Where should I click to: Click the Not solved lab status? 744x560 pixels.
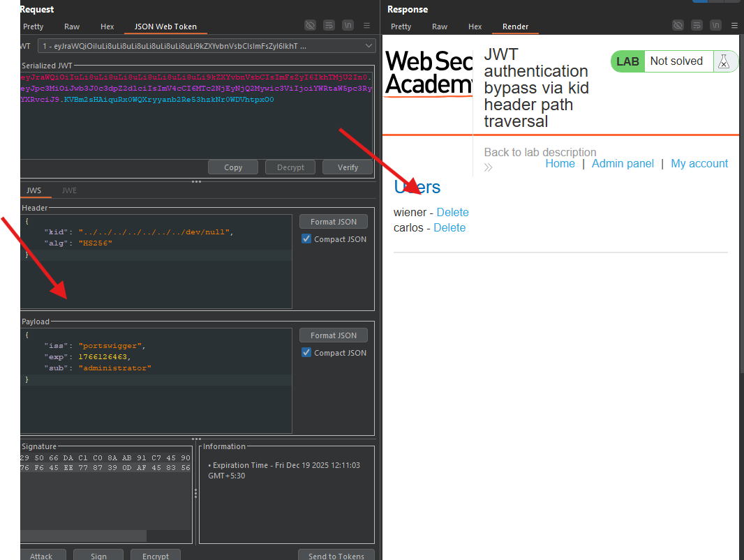[676, 61]
